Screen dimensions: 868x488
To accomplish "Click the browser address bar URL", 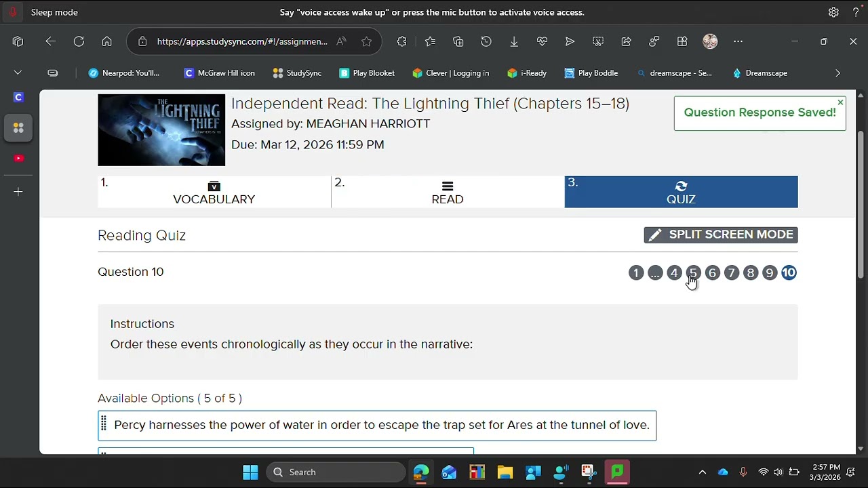I will [242, 41].
